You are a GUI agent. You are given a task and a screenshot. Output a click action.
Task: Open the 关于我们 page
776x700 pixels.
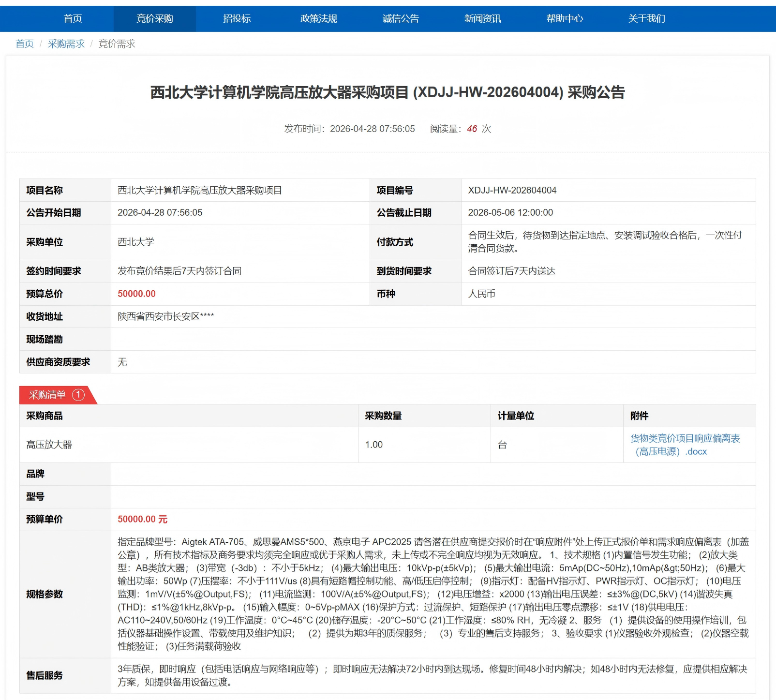[646, 19]
